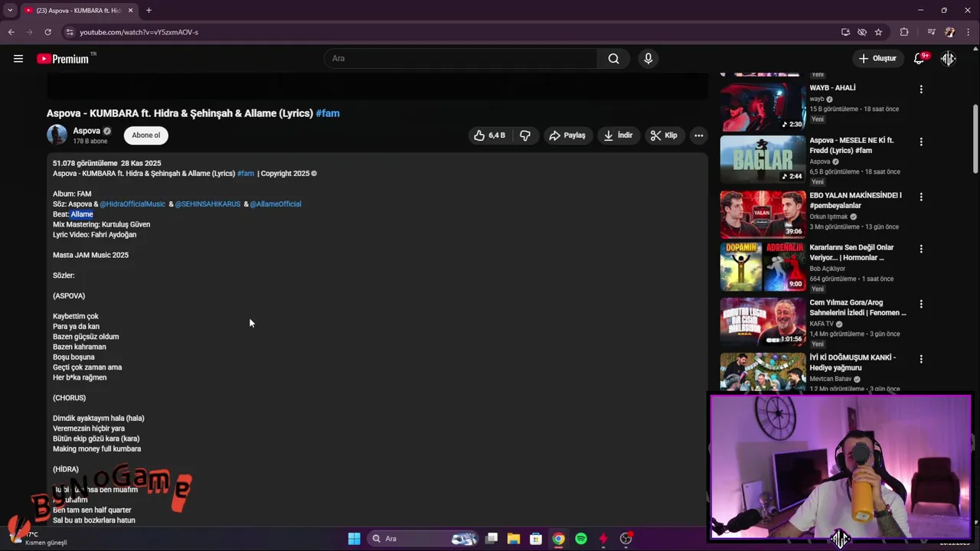Viewport: 980px width, 551px height.
Task: Open Task View on the taskbar
Action: click(492, 539)
